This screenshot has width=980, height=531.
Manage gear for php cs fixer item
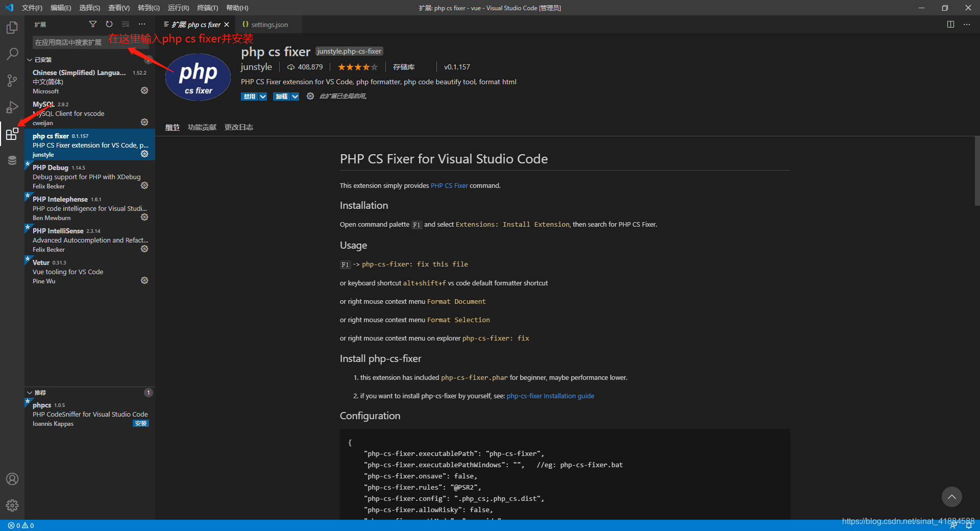(144, 154)
